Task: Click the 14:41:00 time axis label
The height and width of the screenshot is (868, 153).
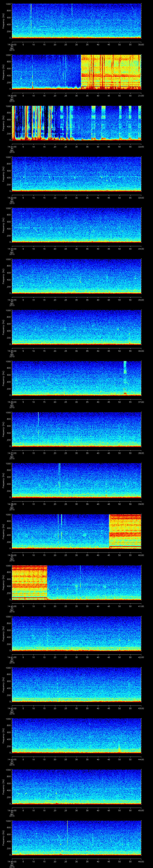Action: coord(12,657)
